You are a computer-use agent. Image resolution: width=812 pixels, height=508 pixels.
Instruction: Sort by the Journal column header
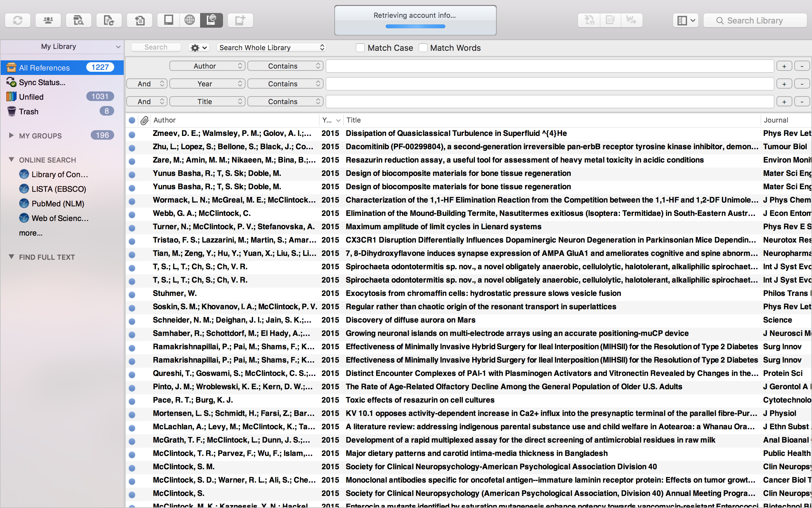786,120
